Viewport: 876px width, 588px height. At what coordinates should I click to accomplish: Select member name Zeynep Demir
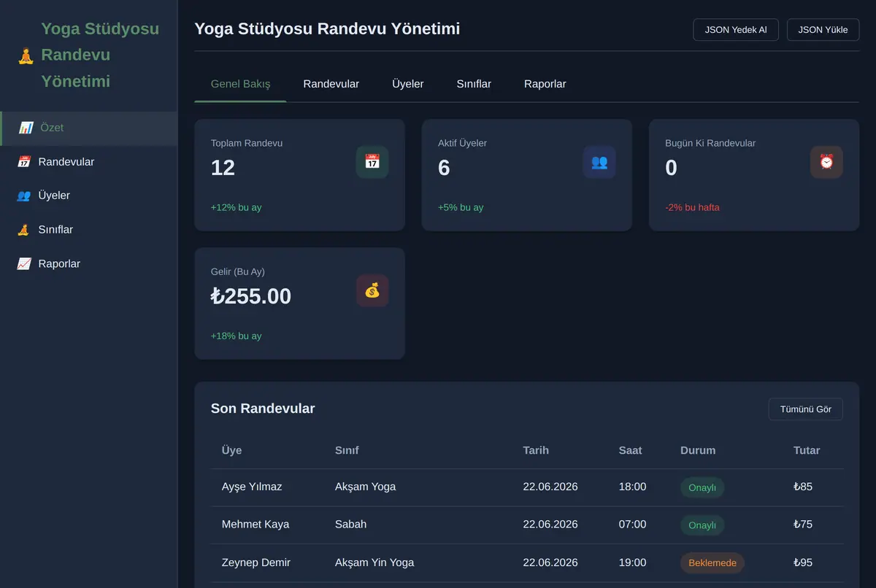[256, 562]
